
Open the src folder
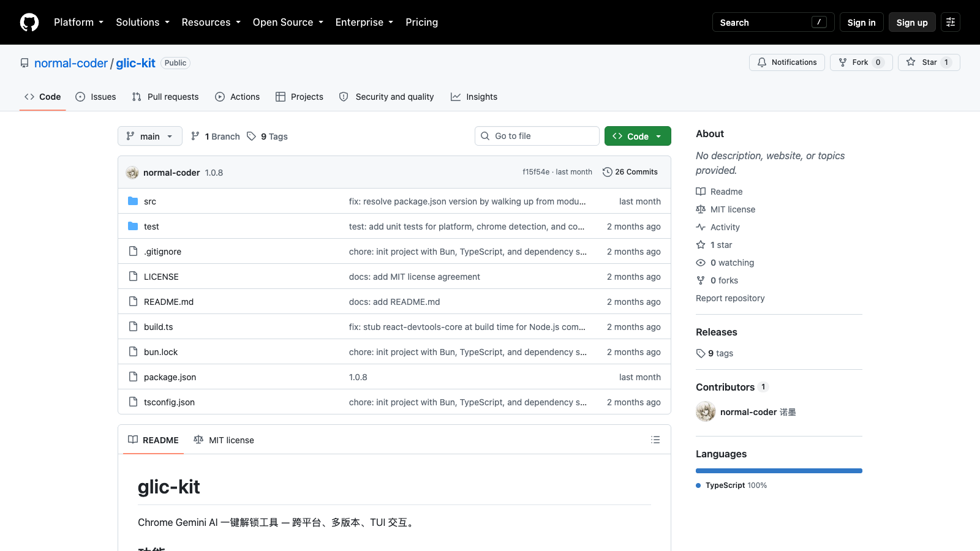coord(150,201)
